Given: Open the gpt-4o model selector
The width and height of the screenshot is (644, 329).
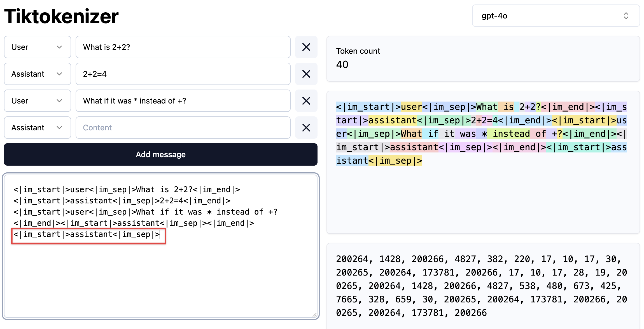Looking at the screenshot, I should tap(556, 16).
